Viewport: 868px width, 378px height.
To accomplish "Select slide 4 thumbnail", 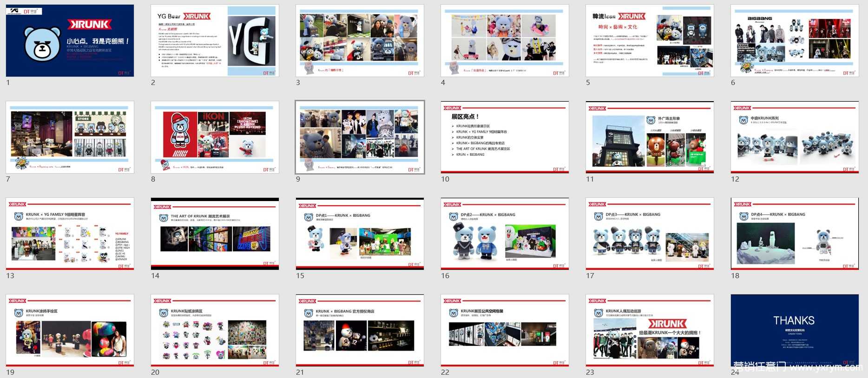I will [x=505, y=41].
